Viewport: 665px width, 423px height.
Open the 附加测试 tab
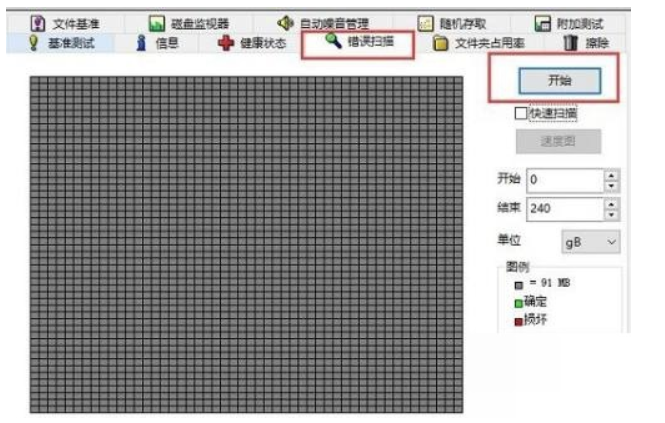[569, 23]
